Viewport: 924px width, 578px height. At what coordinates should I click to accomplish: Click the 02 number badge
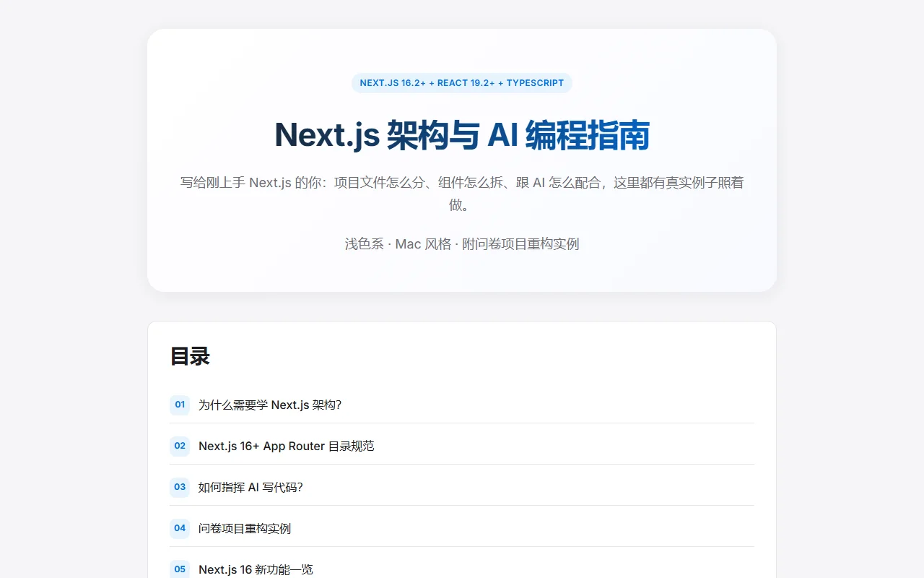[180, 446]
